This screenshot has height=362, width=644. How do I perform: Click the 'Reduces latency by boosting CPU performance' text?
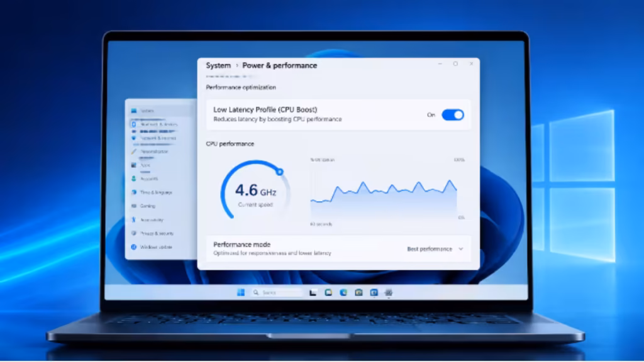tap(277, 119)
